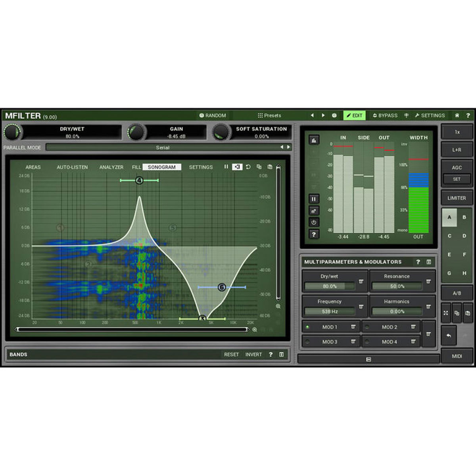Copy EQ graph settings icon
The image size is (476, 476).
[x=259, y=167]
